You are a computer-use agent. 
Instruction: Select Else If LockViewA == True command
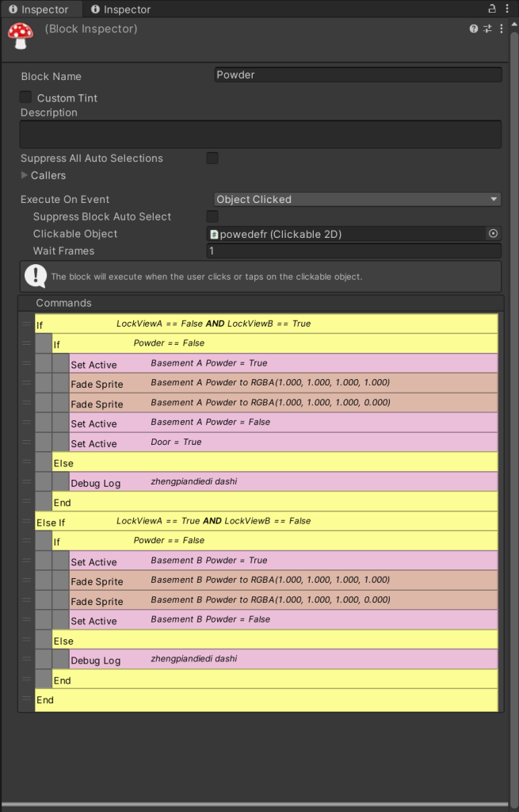[x=266, y=521]
